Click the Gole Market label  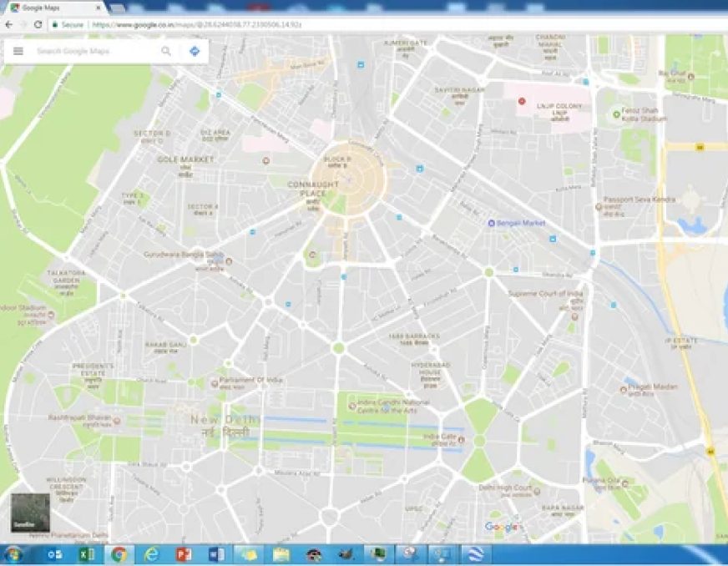pyautogui.click(x=185, y=159)
